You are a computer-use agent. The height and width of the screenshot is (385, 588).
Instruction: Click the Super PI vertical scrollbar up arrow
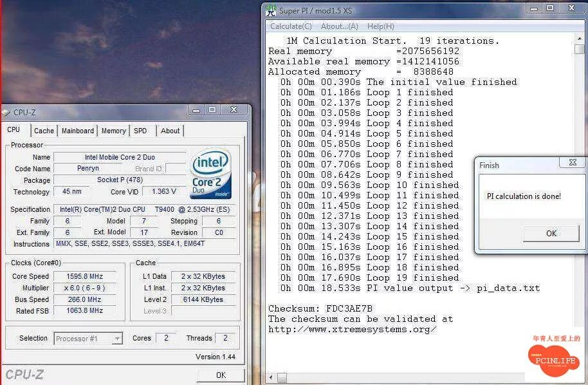pos(580,38)
